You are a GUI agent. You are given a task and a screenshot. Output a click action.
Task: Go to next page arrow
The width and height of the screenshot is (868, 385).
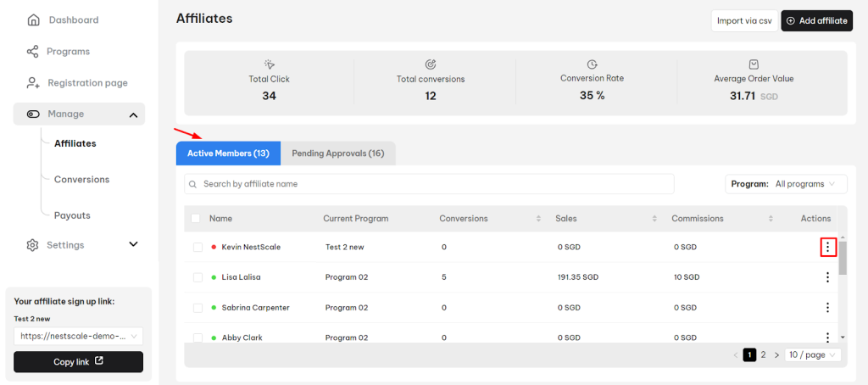pyautogui.click(x=776, y=355)
